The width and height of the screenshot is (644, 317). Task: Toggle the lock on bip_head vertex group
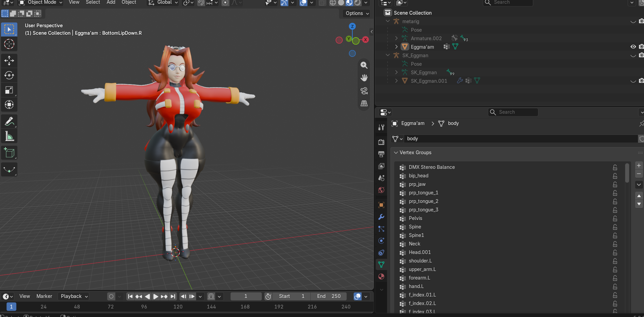pyautogui.click(x=615, y=176)
